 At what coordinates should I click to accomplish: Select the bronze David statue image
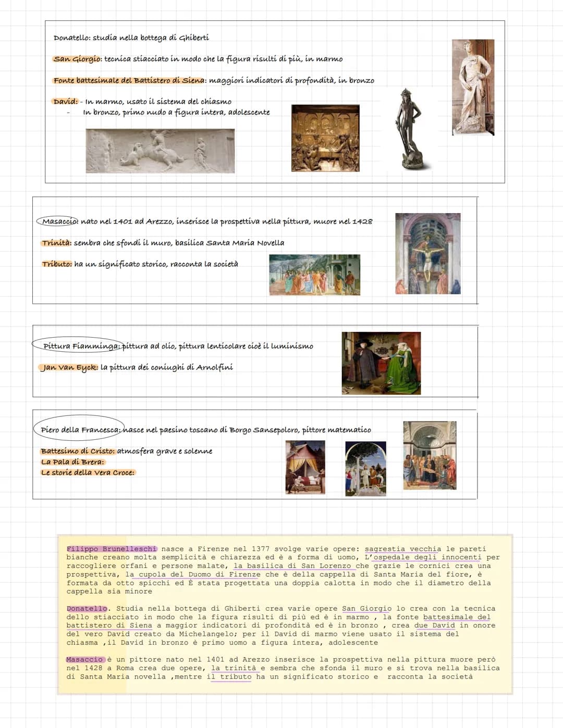pyautogui.click(x=411, y=129)
